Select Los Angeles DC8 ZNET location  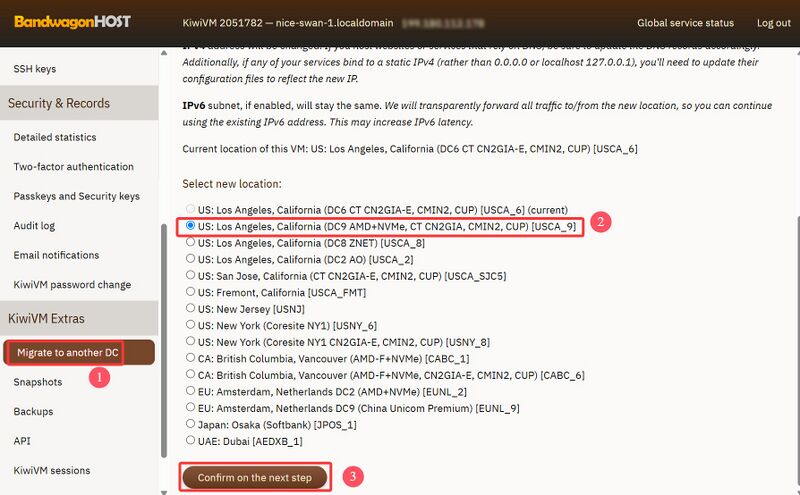[x=190, y=242]
